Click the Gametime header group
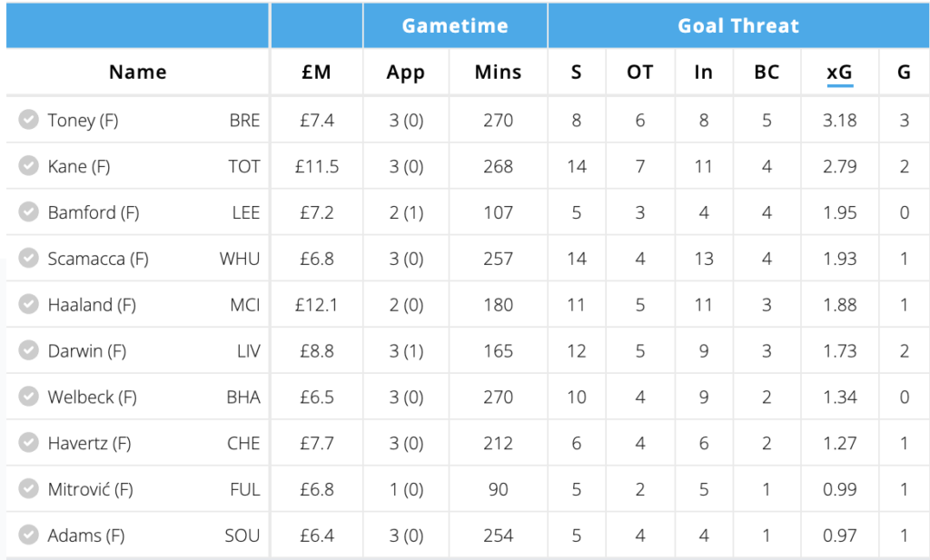 (x=455, y=25)
